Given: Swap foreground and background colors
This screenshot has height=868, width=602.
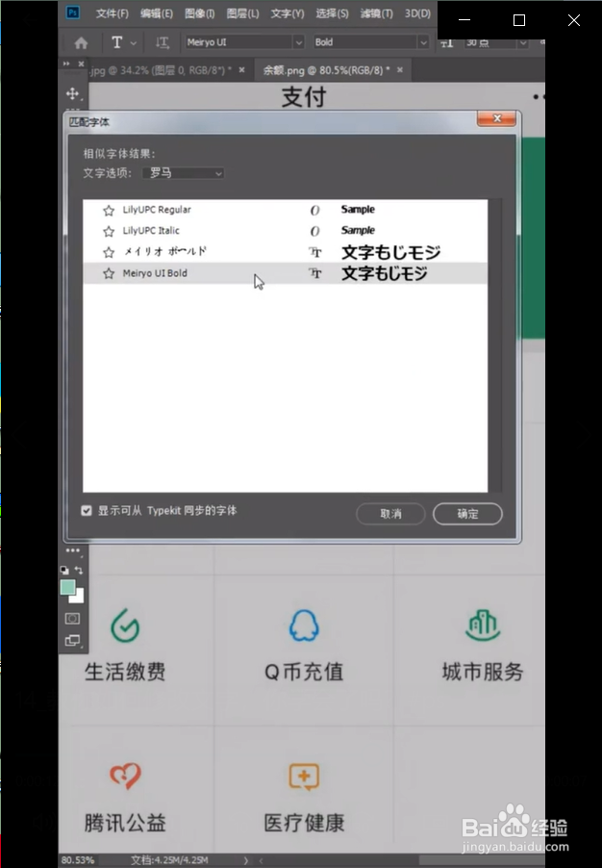Looking at the screenshot, I should 79,570.
